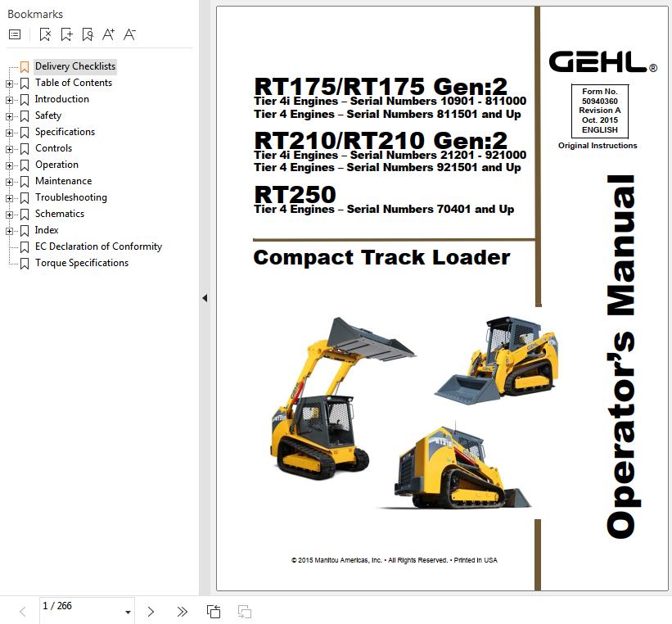This screenshot has width=672, height=624.
Task: Click the vertical Operator's Manual title
Action: coord(622,356)
